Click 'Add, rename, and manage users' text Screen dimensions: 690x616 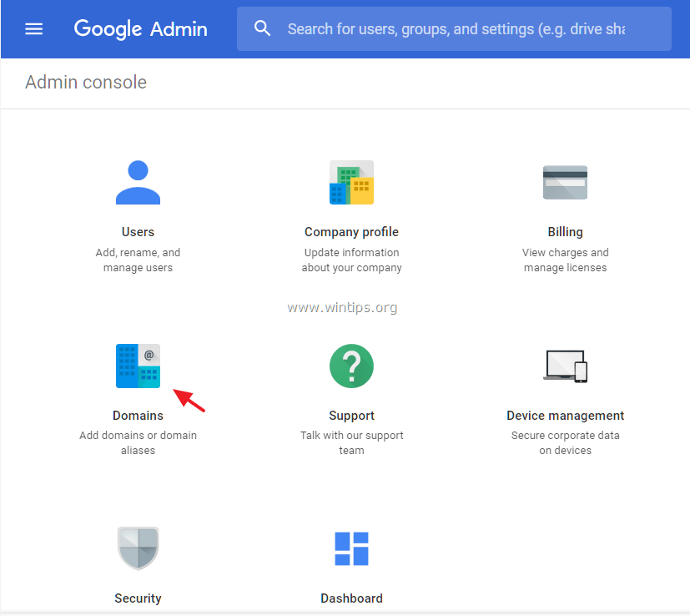(x=138, y=260)
